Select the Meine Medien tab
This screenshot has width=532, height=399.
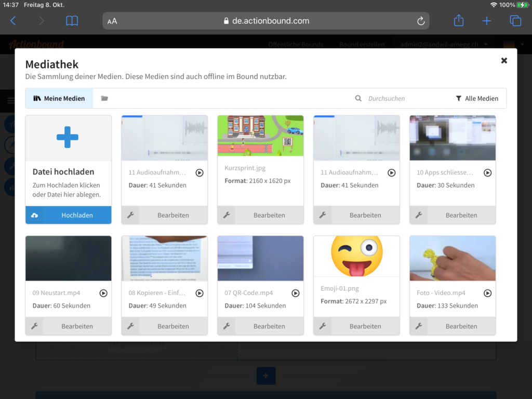pos(59,98)
